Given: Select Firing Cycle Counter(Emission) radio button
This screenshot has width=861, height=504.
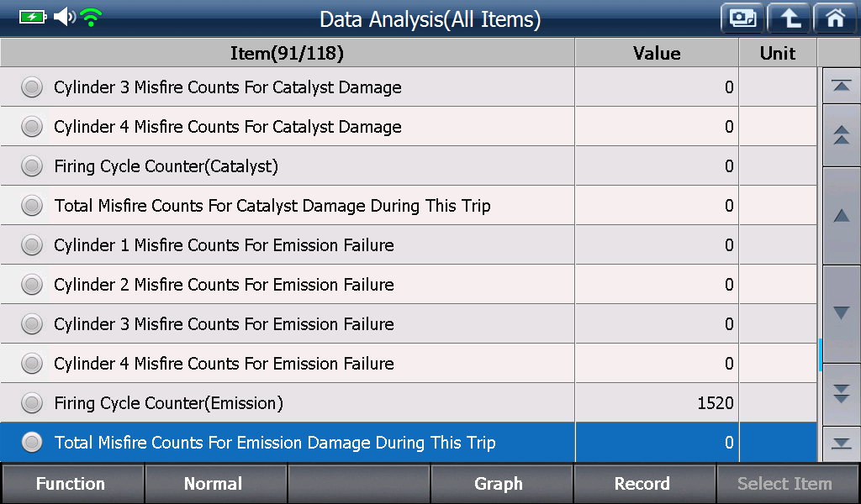Looking at the screenshot, I should (32, 403).
